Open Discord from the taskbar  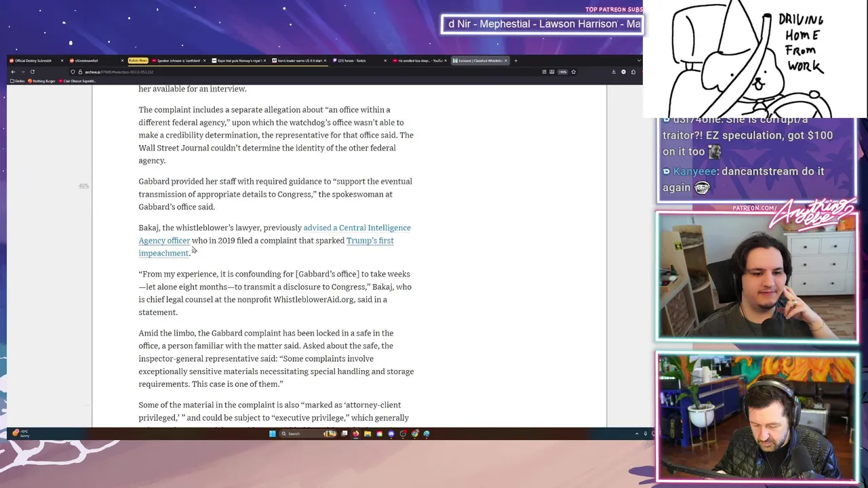click(391, 434)
